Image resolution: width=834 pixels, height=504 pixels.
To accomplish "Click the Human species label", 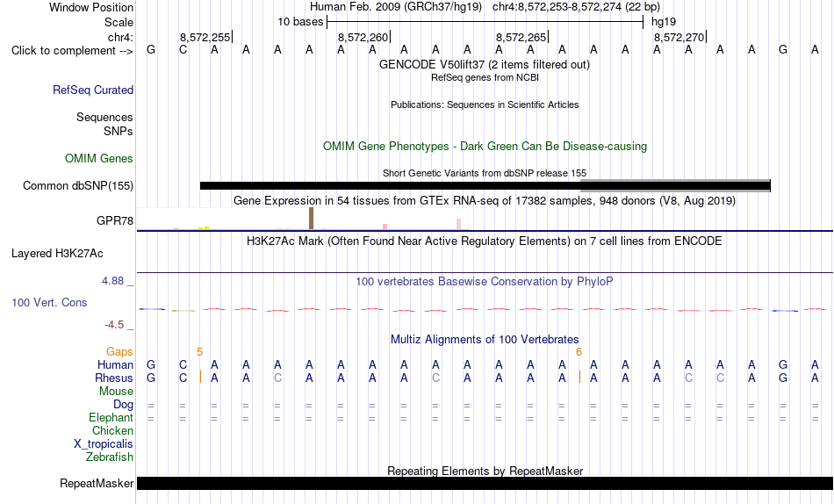I will click(x=115, y=365).
